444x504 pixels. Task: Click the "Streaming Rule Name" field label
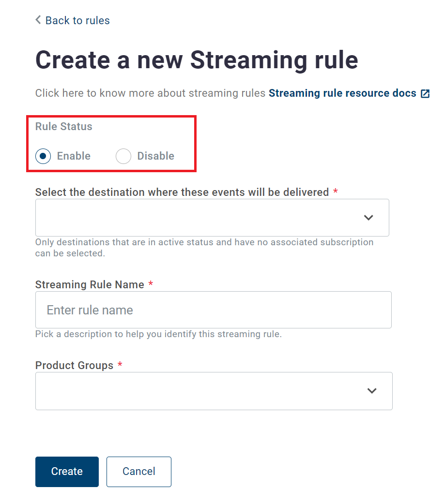click(90, 284)
